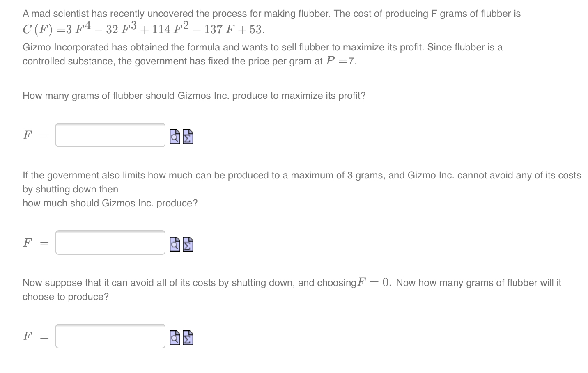Open the equation editor beside the first answer box
This screenshot has width=588, height=373.
click(187, 137)
